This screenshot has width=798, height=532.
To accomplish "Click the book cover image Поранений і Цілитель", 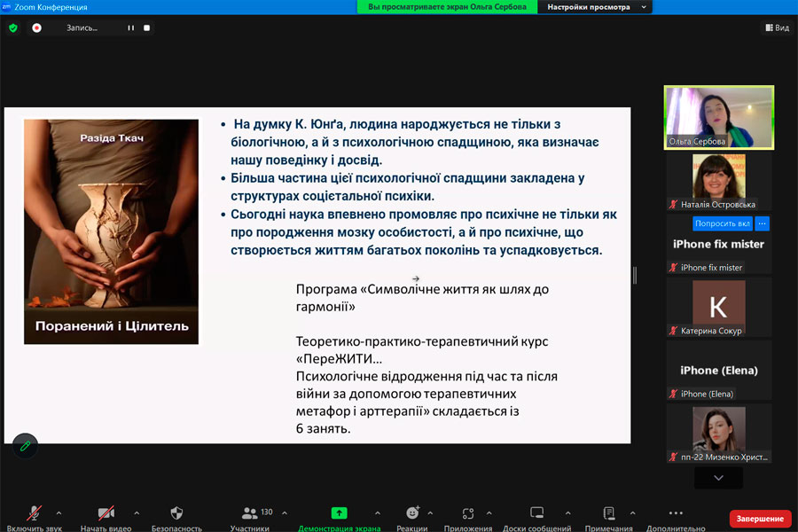I will point(111,231).
